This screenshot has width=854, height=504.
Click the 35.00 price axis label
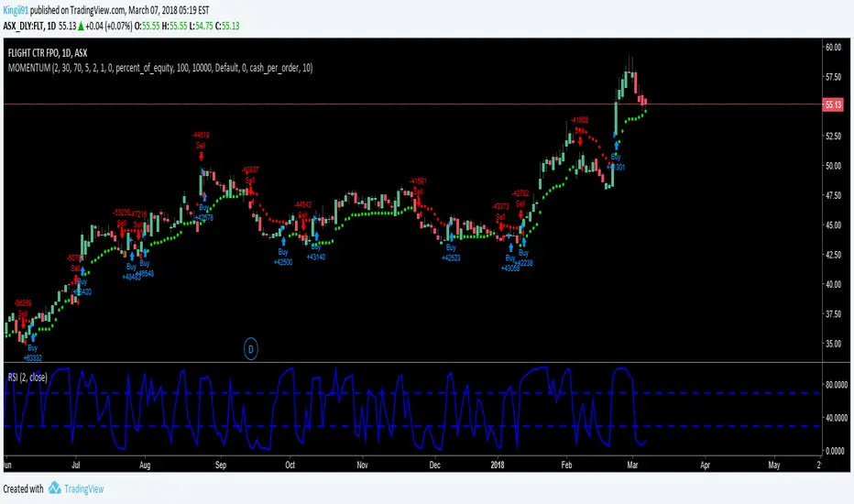[833, 344]
